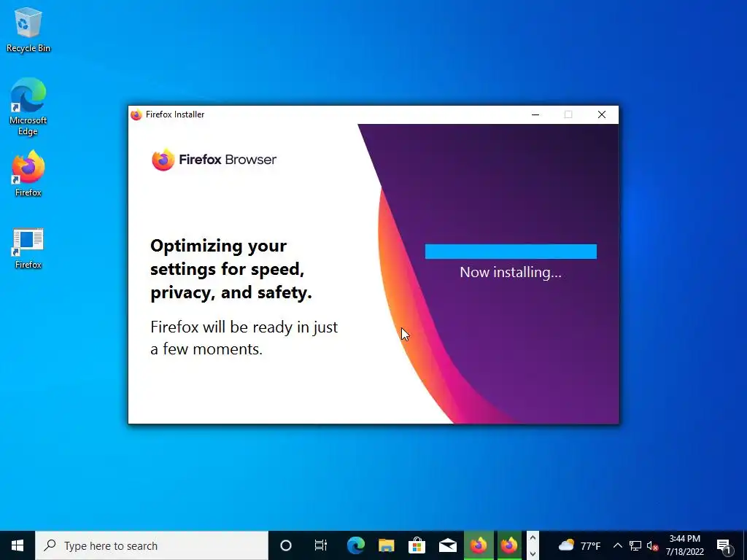Select the Firefox logo desktop shortcut

click(28, 174)
